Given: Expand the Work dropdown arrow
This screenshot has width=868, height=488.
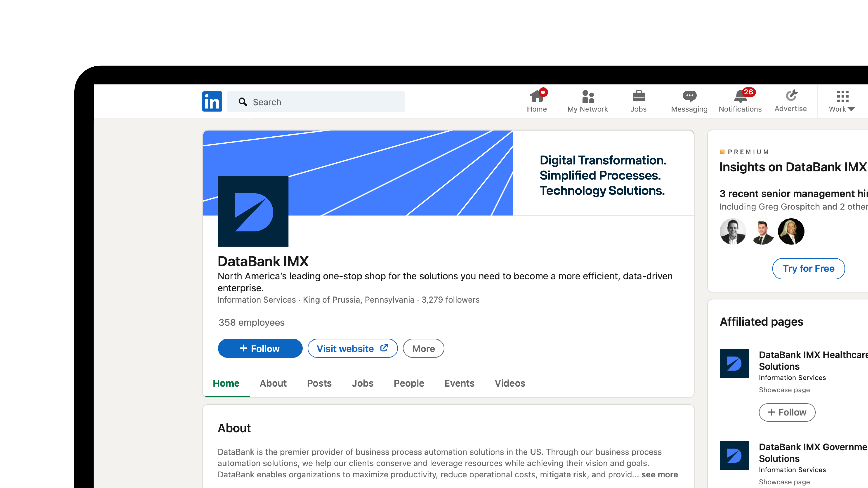Looking at the screenshot, I should click(x=851, y=109).
